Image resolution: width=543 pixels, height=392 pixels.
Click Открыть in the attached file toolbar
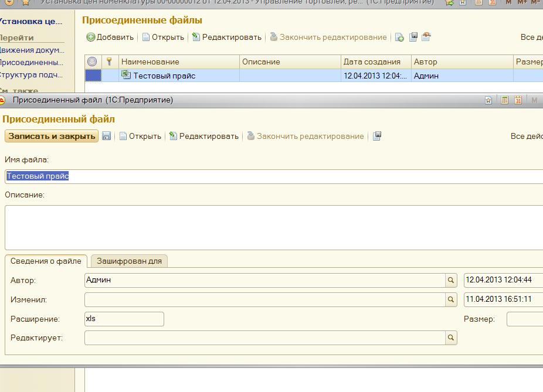(140, 136)
